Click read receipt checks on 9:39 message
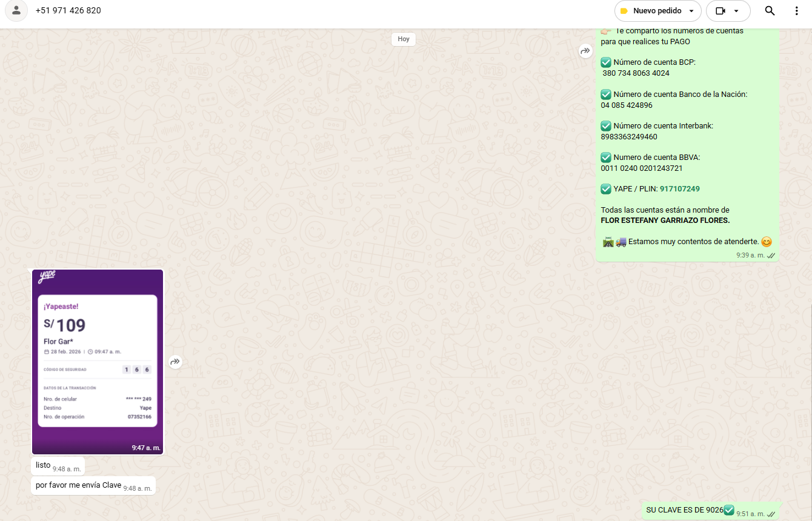812x521 pixels. point(771,256)
